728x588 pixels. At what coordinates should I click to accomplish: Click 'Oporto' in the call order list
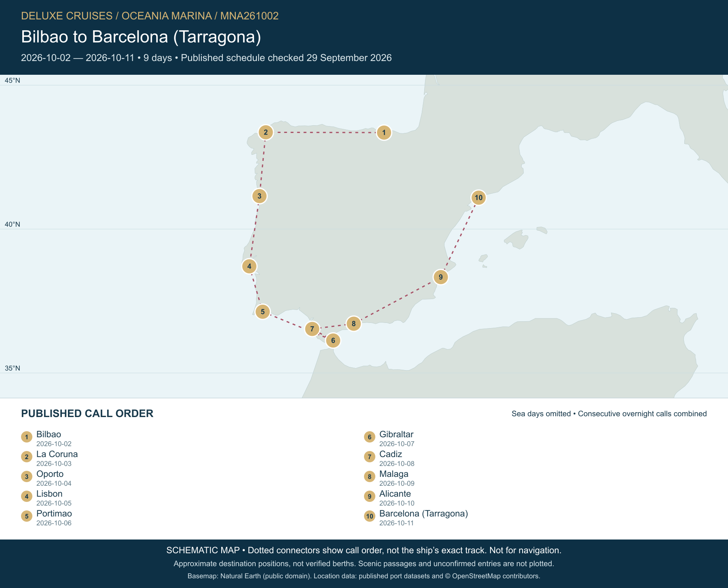[x=50, y=474]
